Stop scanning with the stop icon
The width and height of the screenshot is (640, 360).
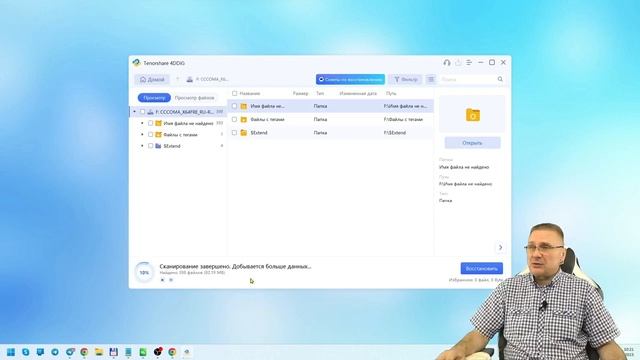coord(171,280)
